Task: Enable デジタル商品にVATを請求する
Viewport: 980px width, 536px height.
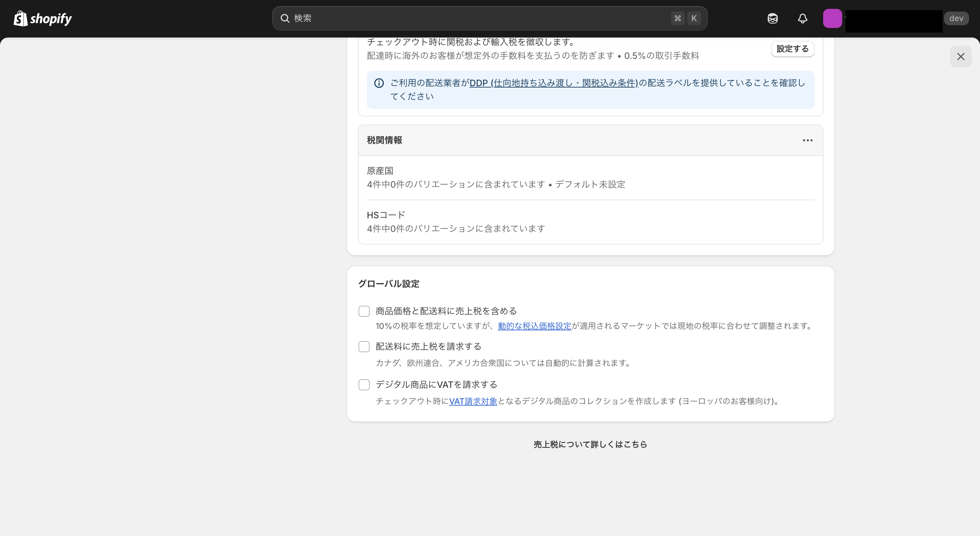Action: [x=364, y=385]
